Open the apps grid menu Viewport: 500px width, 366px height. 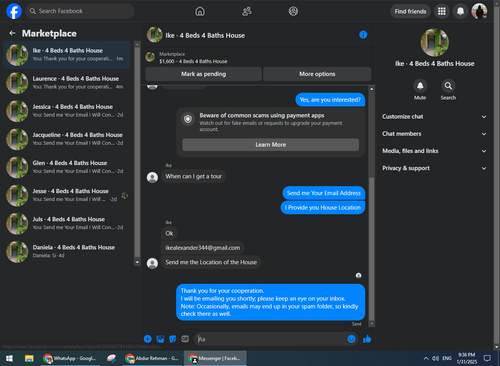(x=442, y=11)
